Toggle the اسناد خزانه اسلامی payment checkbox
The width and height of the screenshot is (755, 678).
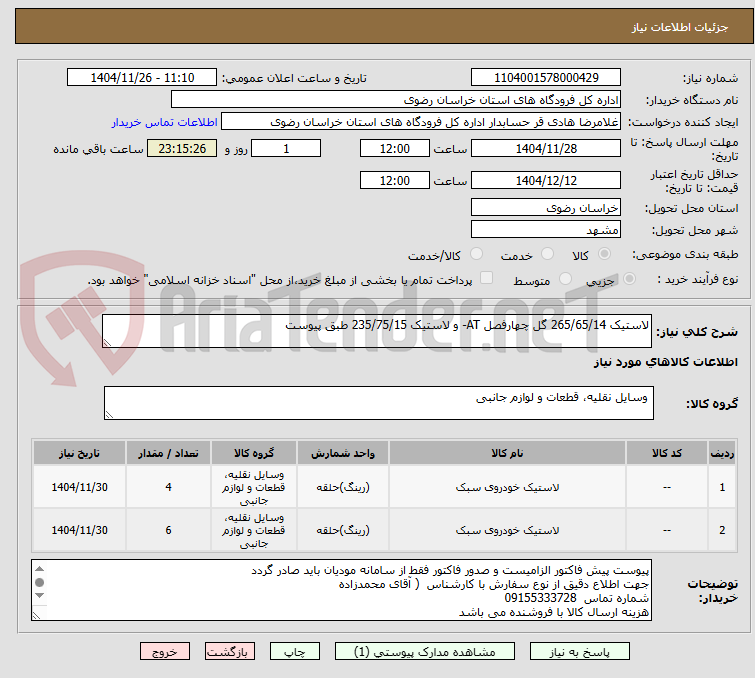tap(487, 278)
